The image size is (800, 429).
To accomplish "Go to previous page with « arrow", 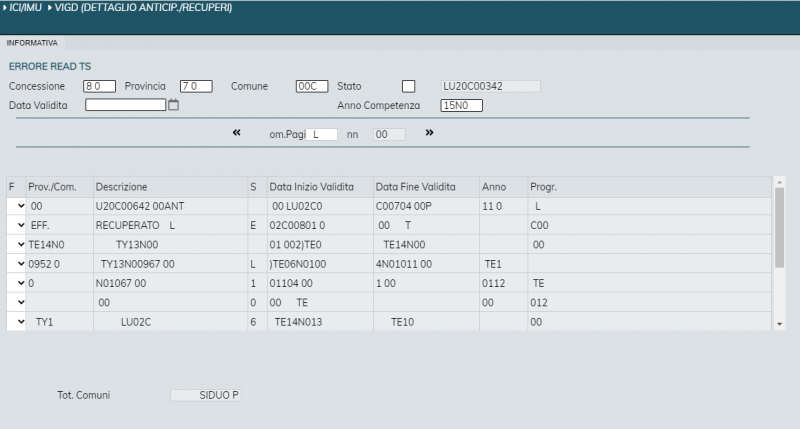I will [237, 132].
